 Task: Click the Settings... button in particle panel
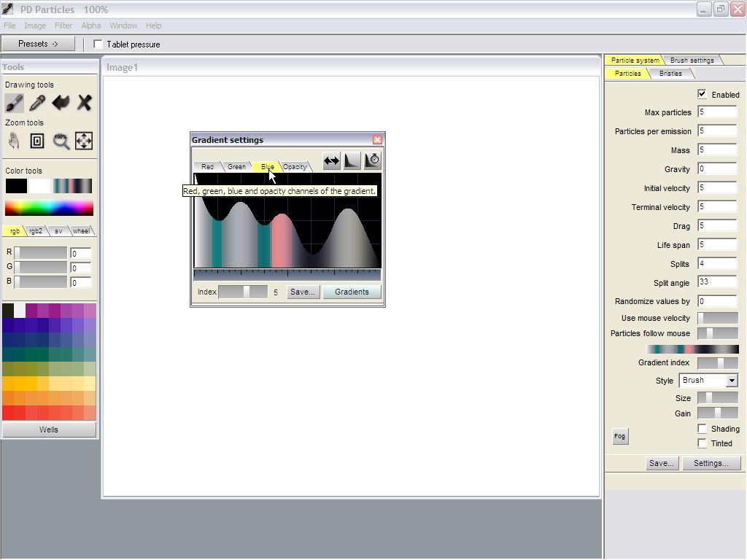[711, 463]
